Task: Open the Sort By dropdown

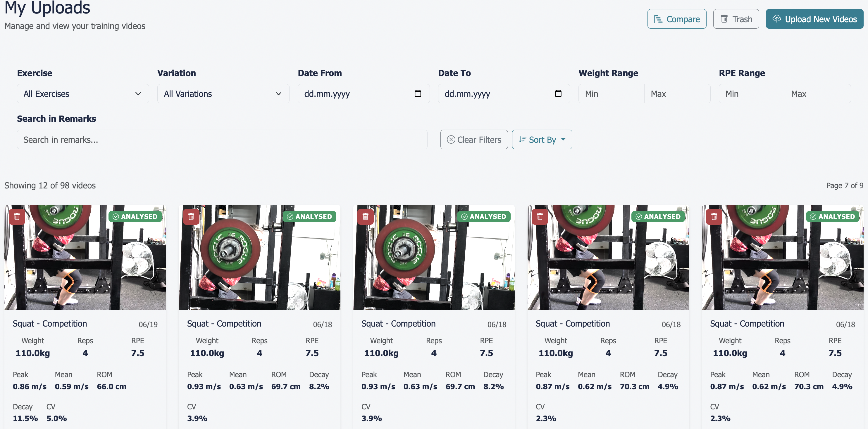Action: [x=542, y=140]
